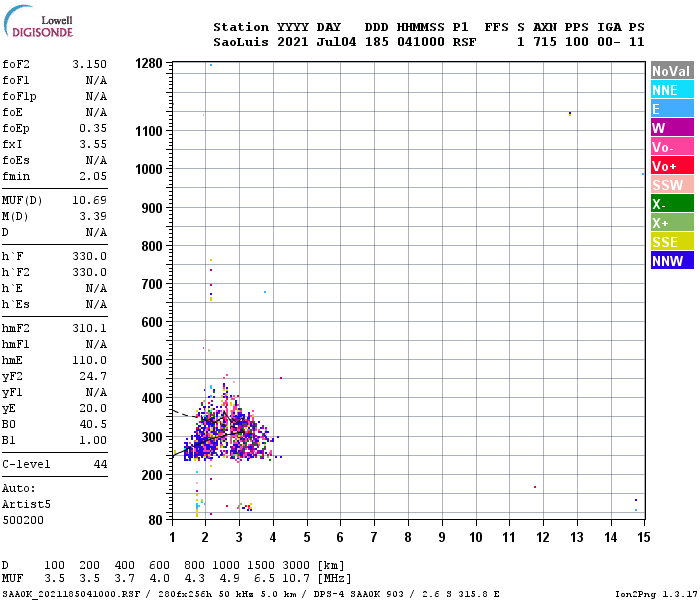Click the fxI value 3.55
The image size is (700, 600).
(x=93, y=144)
